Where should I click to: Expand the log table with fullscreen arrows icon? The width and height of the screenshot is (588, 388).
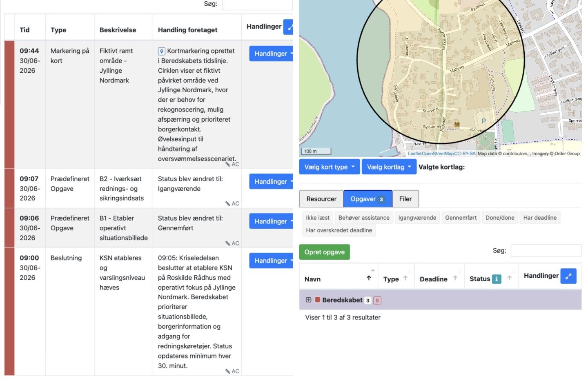pyautogui.click(x=289, y=27)
